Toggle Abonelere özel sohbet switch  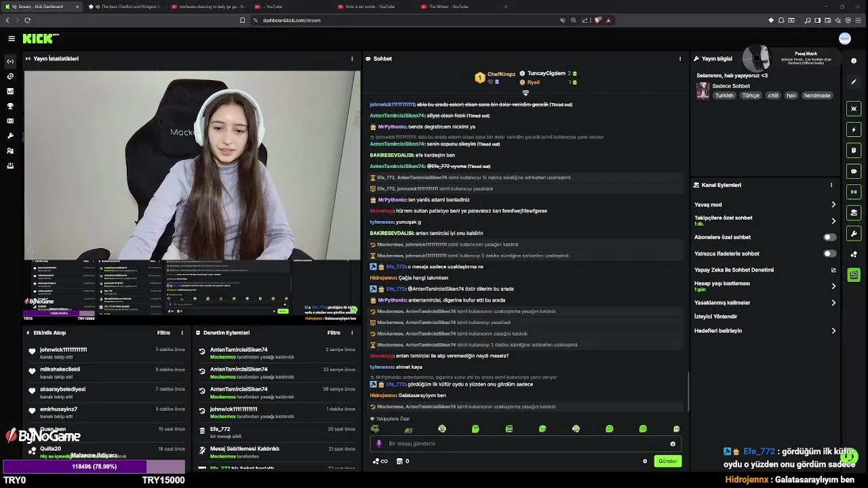pyautogui.click(x=829, y=237)
